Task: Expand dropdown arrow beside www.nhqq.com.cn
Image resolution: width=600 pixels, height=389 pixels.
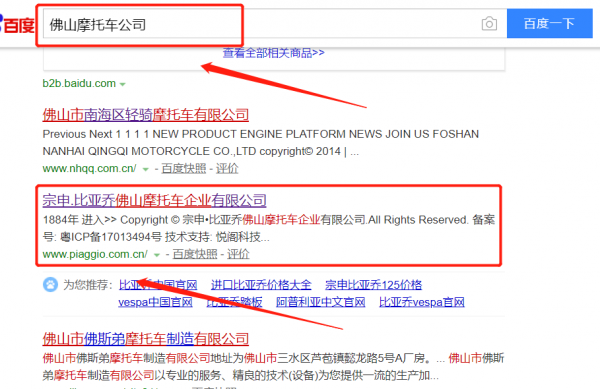Action: point(145,169)
